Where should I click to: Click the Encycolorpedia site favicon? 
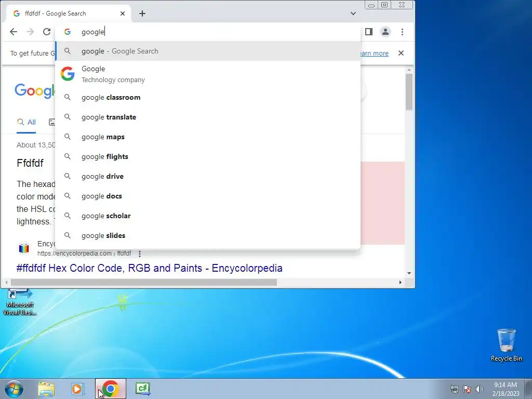pyautogui.click(x=24, y=248)
